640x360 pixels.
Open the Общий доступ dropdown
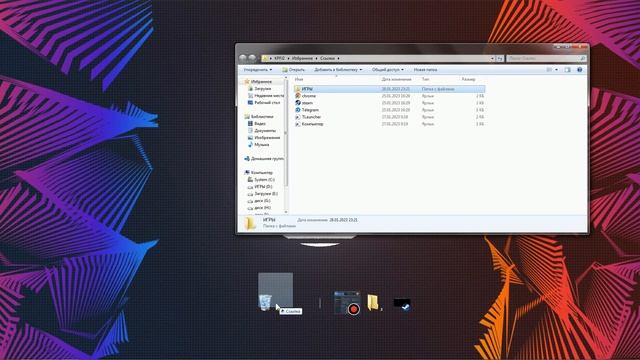click(388, 70)
